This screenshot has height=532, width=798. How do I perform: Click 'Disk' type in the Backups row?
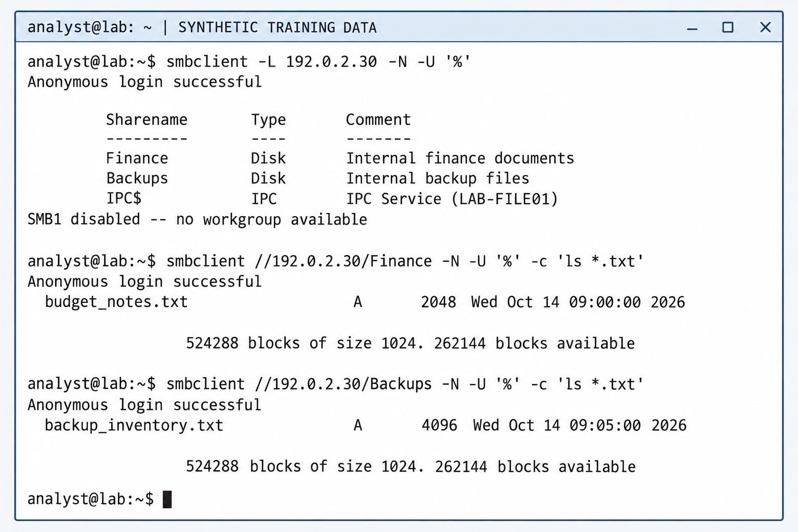[x=269, y=179]
